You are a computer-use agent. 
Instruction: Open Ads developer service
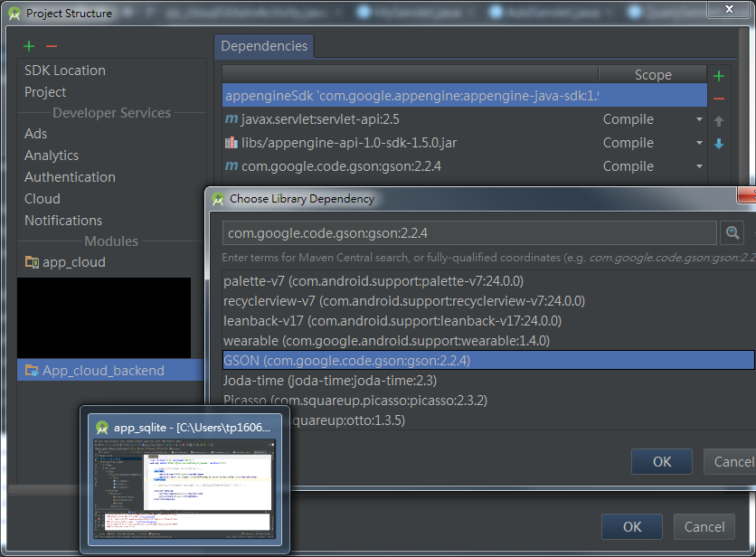tap(35, 134)
